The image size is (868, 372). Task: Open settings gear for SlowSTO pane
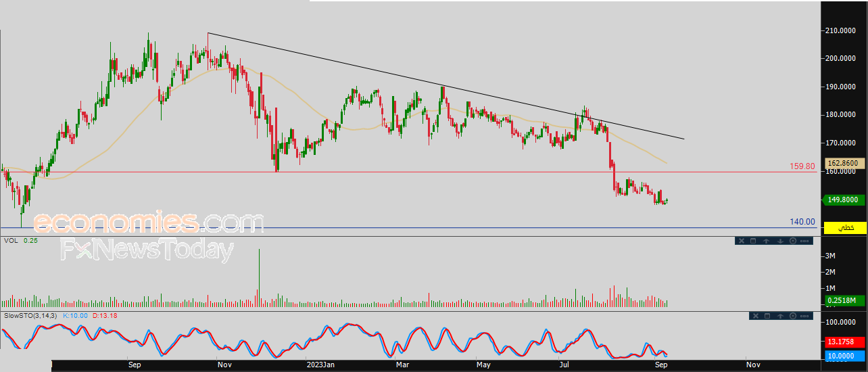[792, 316]
